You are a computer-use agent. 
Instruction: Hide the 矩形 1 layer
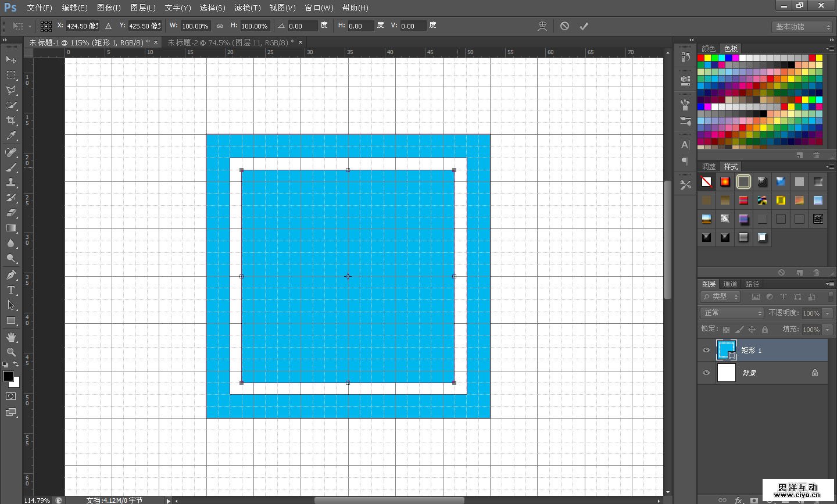tap(706, 350)
